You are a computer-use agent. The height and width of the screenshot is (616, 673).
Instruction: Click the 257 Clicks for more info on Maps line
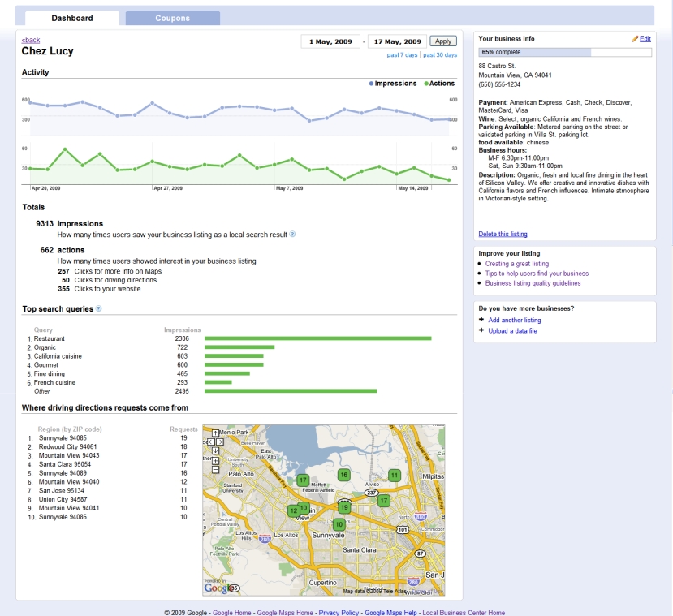[110, 271]
